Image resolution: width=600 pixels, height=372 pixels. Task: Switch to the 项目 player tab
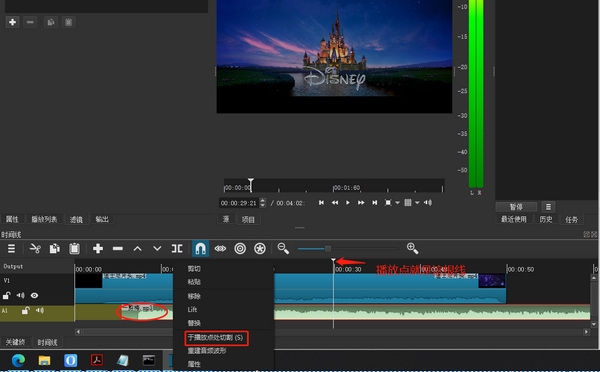pos(248,219)
